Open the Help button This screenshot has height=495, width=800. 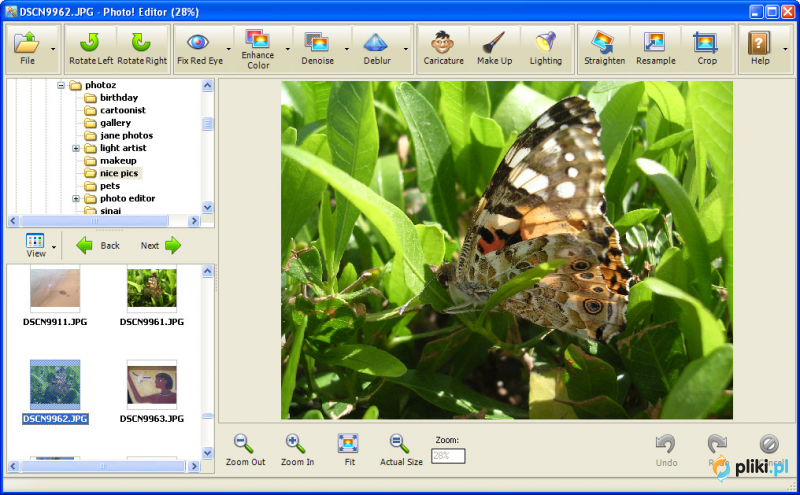coord(759,48)
